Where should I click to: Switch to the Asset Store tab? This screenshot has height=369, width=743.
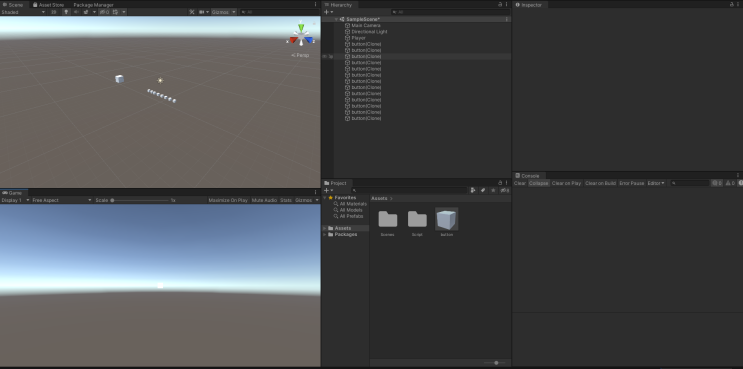point(48,5)
